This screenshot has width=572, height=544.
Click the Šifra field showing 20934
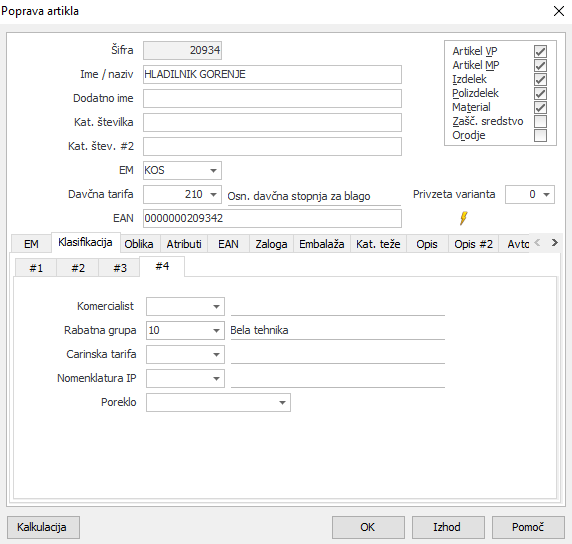tap(182, 50)
